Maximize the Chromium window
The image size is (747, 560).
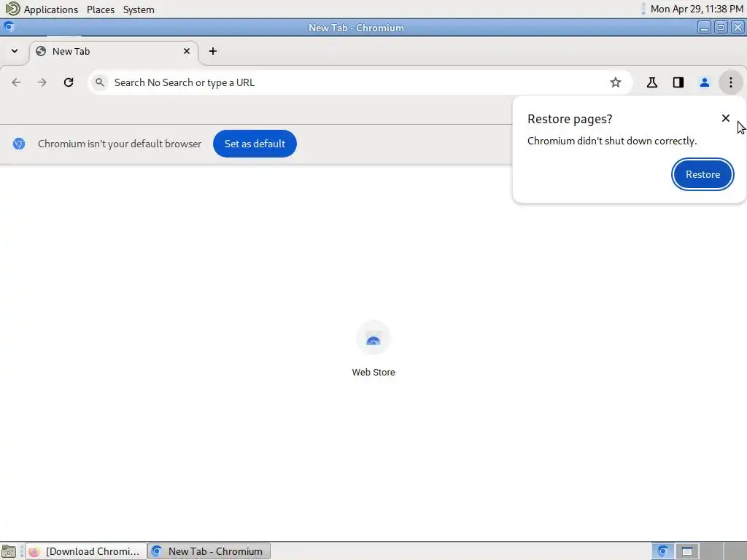721,28
